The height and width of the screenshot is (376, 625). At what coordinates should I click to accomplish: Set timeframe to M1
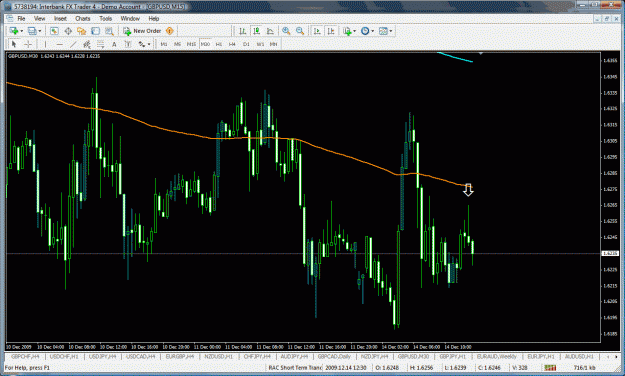click(164, 44)
